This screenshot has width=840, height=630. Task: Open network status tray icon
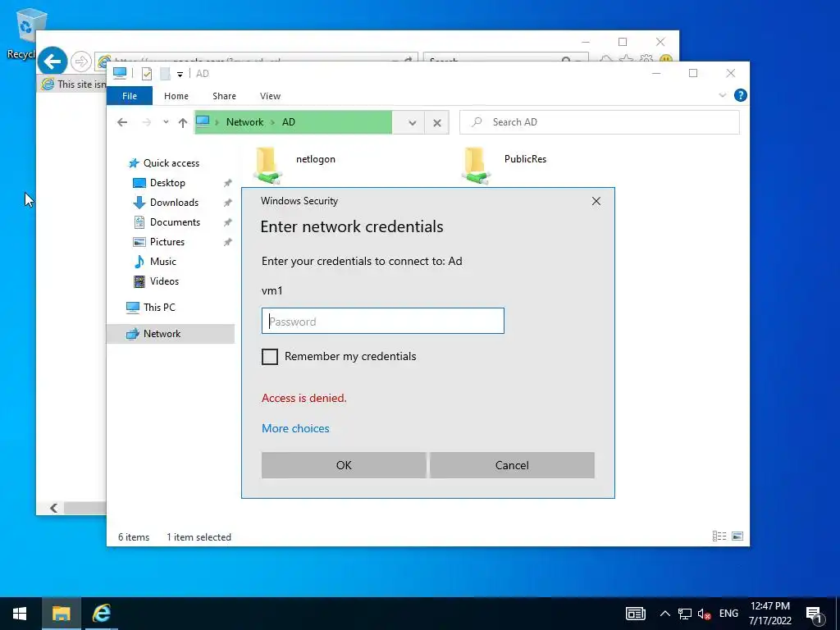(x=685, y=614)
